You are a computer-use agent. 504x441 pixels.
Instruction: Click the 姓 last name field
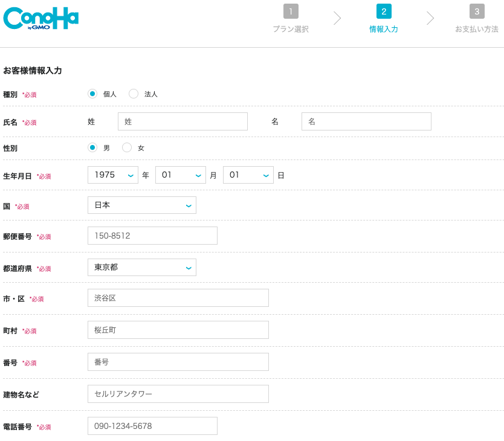click(x=183, y=121)
